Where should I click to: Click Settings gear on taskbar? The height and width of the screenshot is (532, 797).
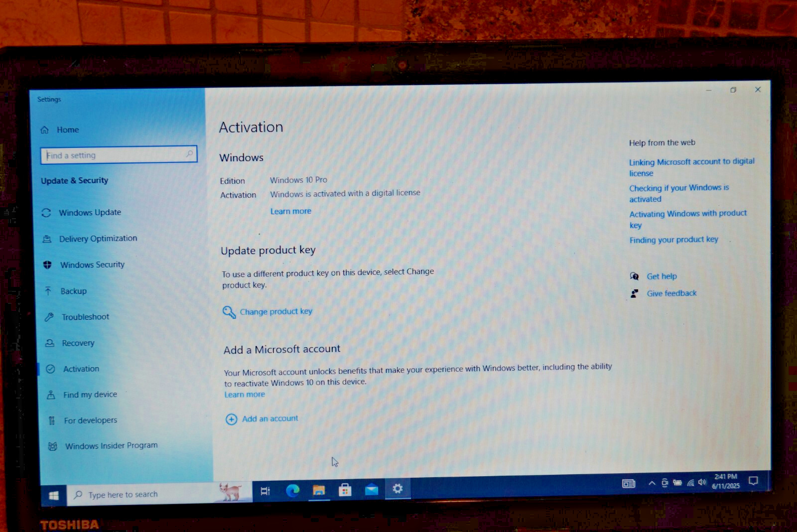pyautogui.click(x=398, y=489)
